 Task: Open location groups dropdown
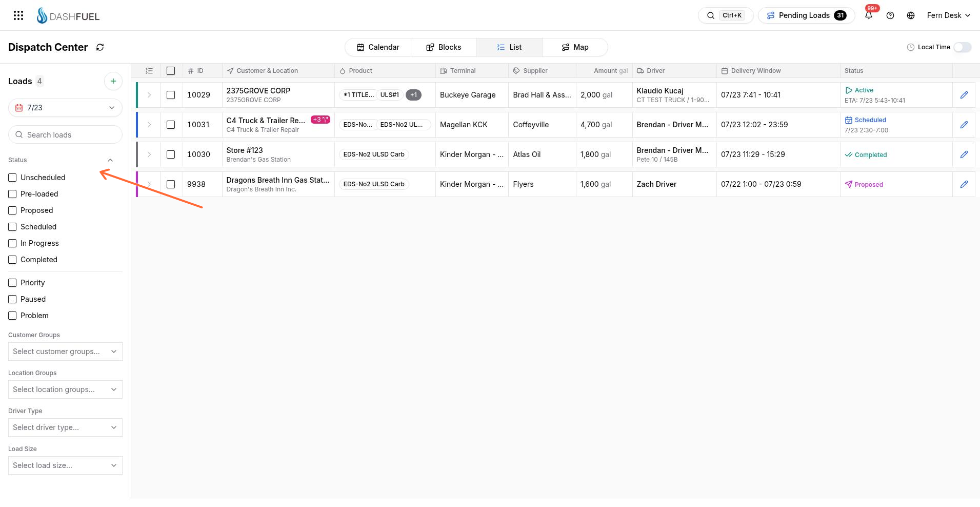click(65, 389)
